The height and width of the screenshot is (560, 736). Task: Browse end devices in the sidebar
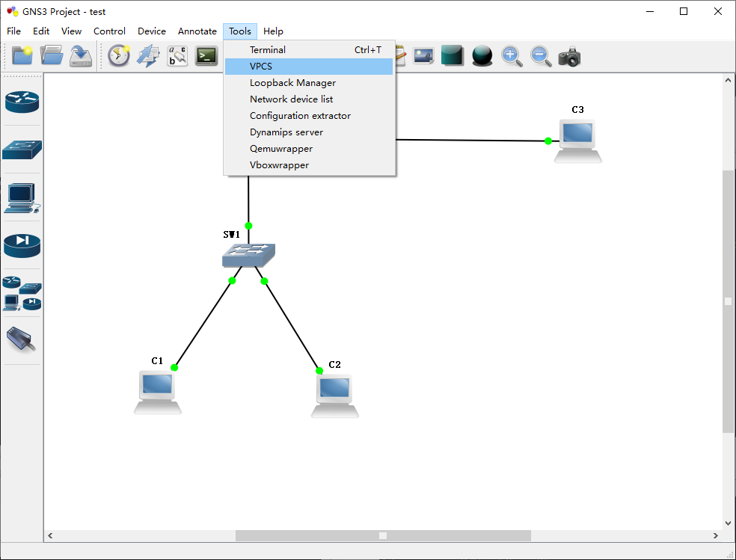coord(22,197)
